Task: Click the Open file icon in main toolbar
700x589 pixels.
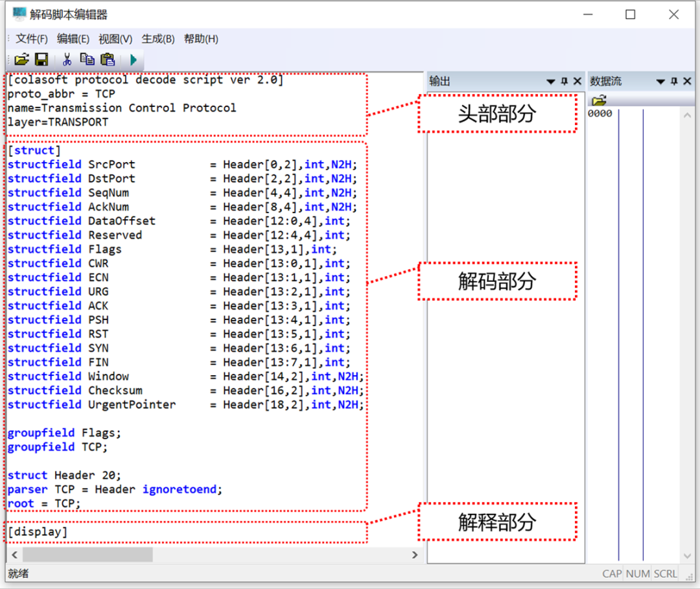Action: tap(21, 60)
